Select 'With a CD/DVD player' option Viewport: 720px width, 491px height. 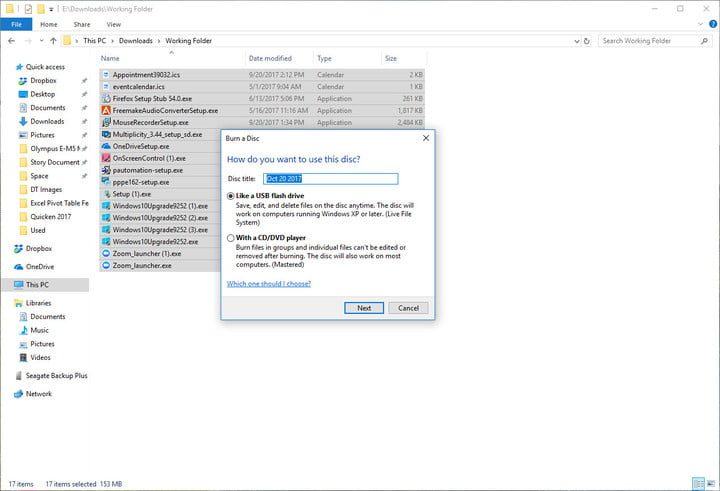[232, 238]
